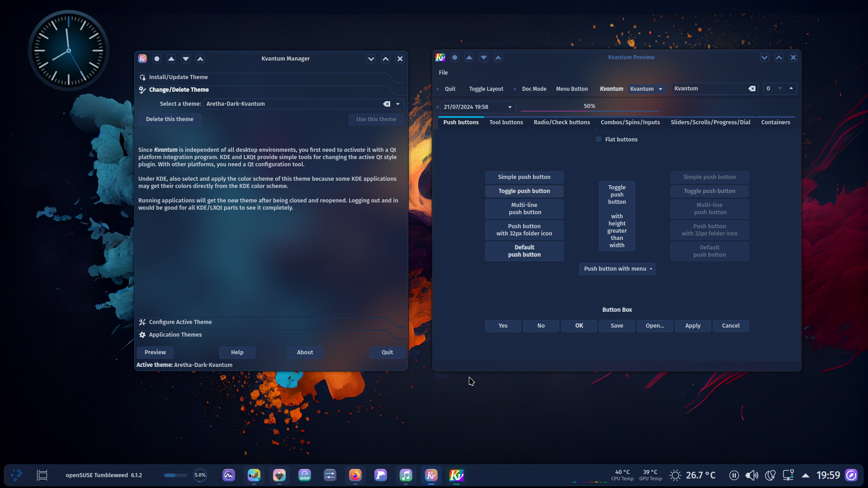The width and height of the screenshot is (868, 488).
Task: Open the date-time 21/07/2024 19:58 dropdown
Action: pos(509,107)
